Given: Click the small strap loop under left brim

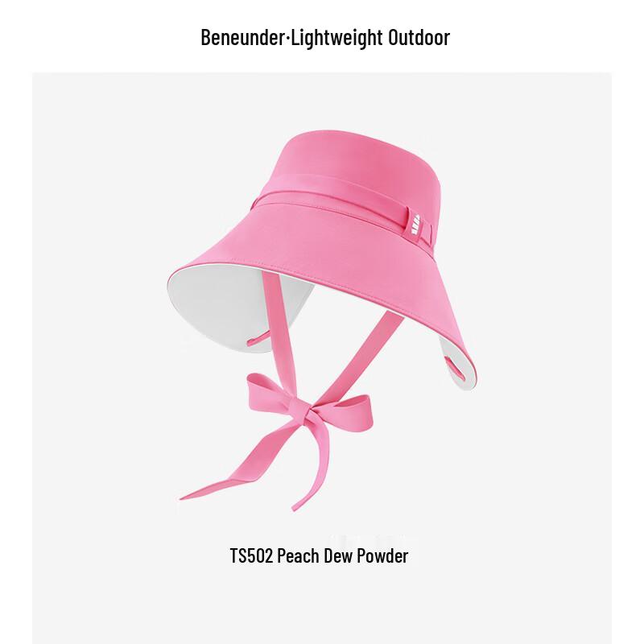Looking at the screenshot, I should pyautogui.click(x=256, y=339).
